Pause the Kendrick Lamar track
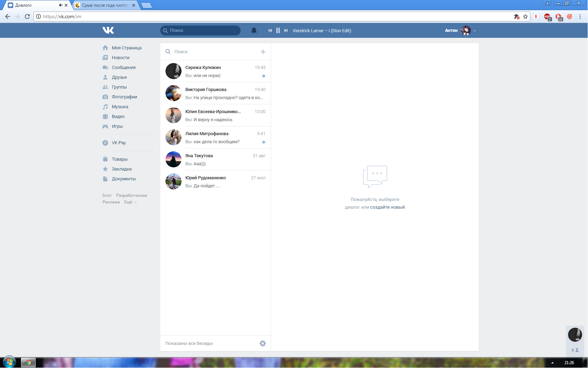This screenshot has width=588, height=368. 278,30
